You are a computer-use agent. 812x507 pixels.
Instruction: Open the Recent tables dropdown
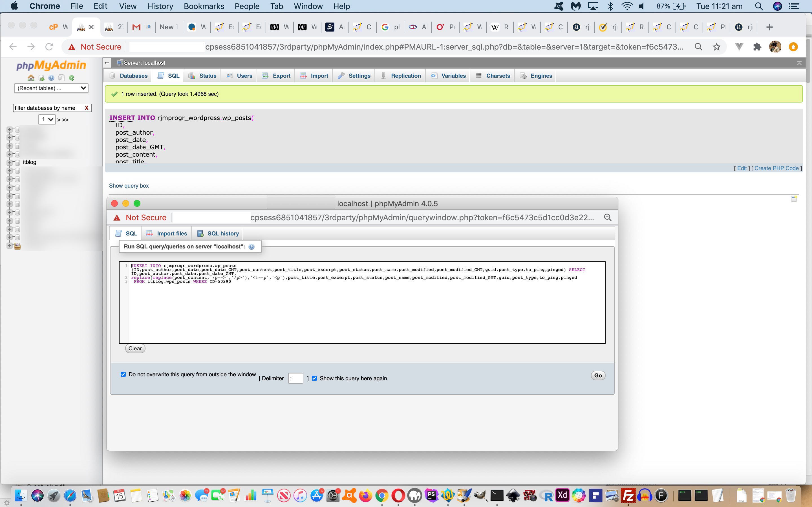[51, 88]
